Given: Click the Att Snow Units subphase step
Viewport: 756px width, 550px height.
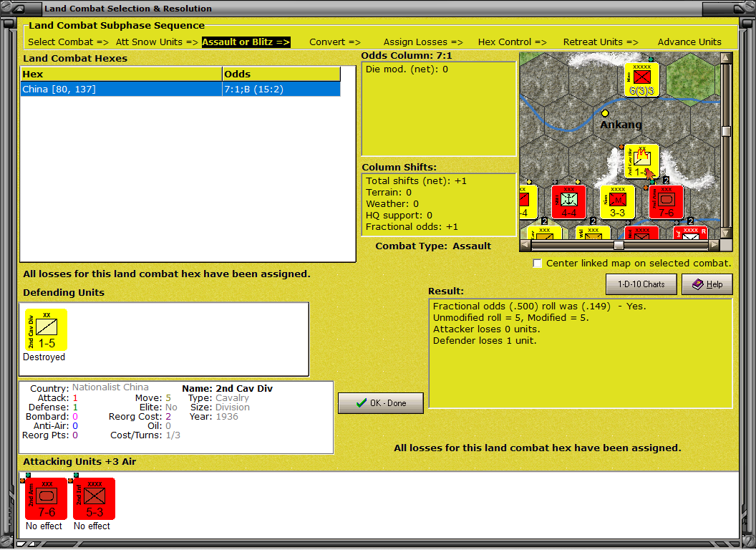Looking at the screenshot, I should tap(157, 42).
